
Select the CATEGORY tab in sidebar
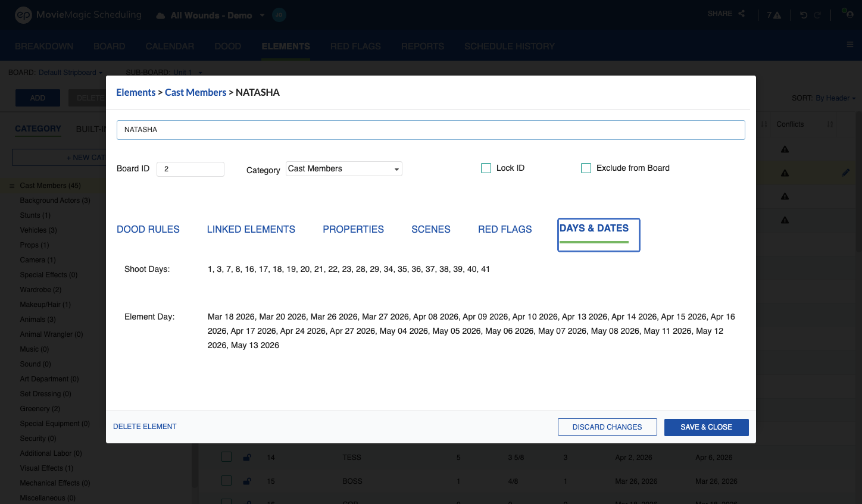pyautogui.click(x=38, y=129)
